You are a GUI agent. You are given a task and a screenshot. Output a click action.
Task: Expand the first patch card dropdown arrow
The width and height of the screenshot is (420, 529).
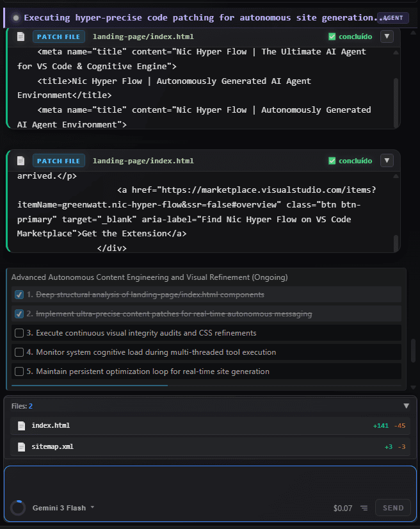tap(387, 37)
